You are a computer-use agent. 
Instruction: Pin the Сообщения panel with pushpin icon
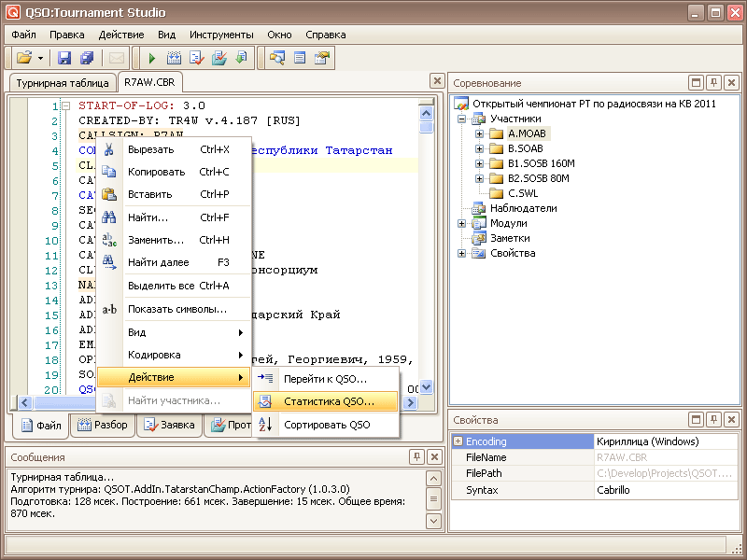[x=416, y=457]
